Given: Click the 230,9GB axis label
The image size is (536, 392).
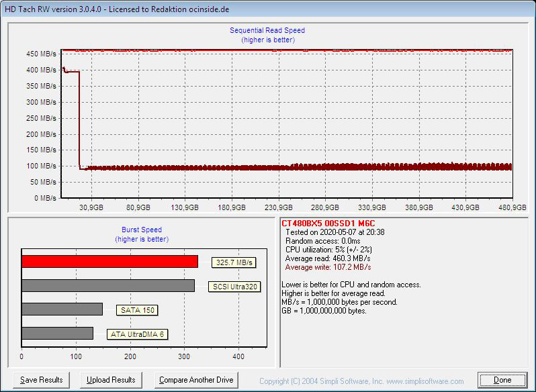Looking at the screenshot, I should pos(279,207).
